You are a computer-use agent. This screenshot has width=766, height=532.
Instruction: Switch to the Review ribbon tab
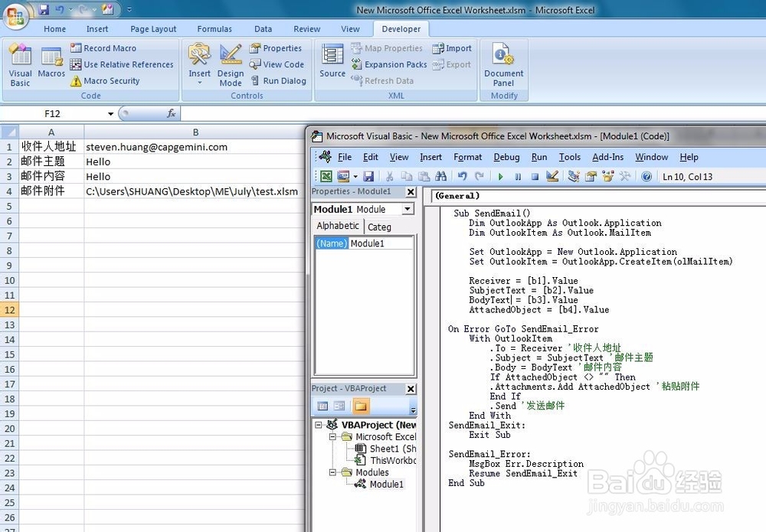pyautogui.click(x=307, y=29)
